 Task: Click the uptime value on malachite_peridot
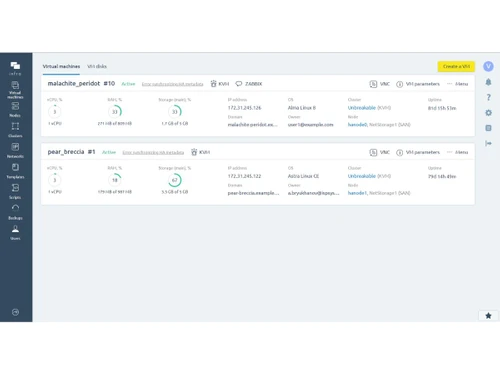(x=442, y=108)
